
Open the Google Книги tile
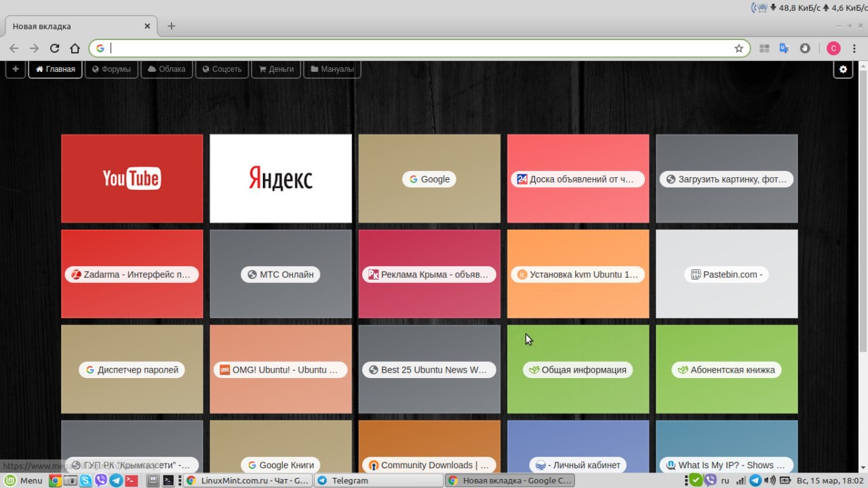click(x=281, y=447)
